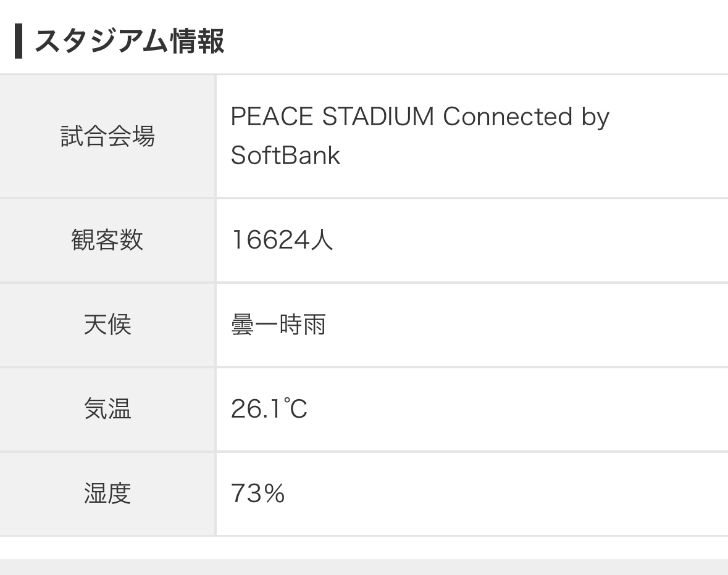Image resolution: width=728 pixels, height=575 pixels.
Task: Click the SoftBank text in venue cell
Action: pyautogui.click(x=285, y=155)
